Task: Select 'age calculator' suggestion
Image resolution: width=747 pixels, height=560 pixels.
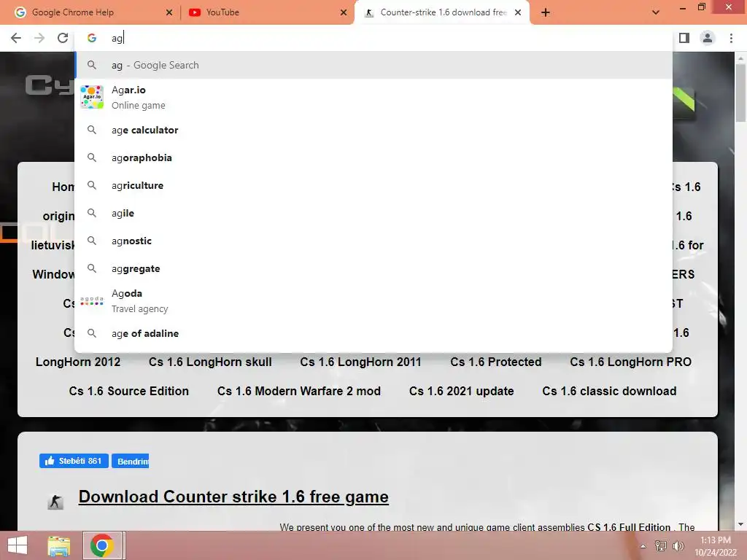Action: [373, 130]
